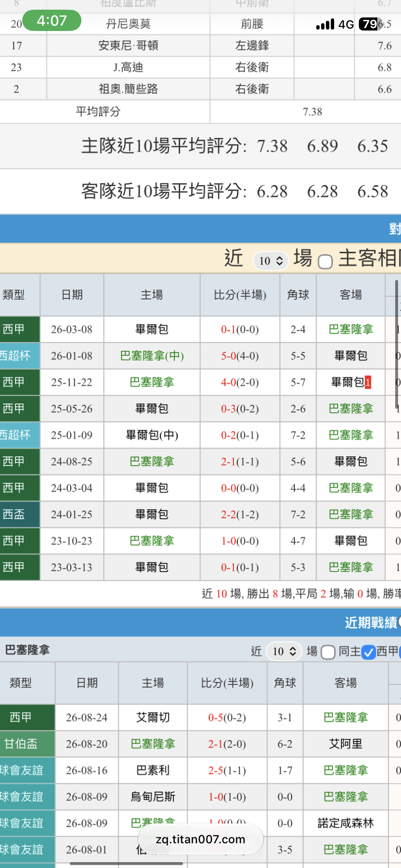Screen dimensions: 401x868
Task: Open the 2-5(1-1) score against 巴素利
Action: coord(227,770)
